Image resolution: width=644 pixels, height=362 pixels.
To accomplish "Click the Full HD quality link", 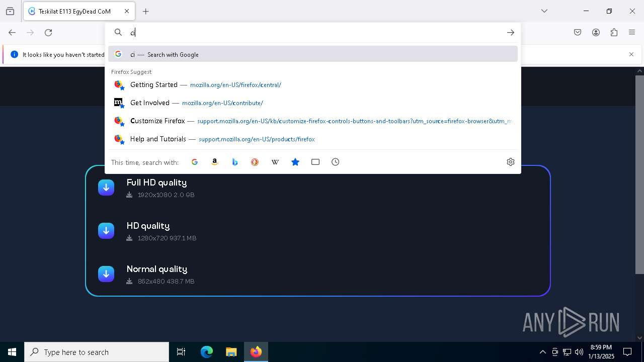I will tap(156, 183).
